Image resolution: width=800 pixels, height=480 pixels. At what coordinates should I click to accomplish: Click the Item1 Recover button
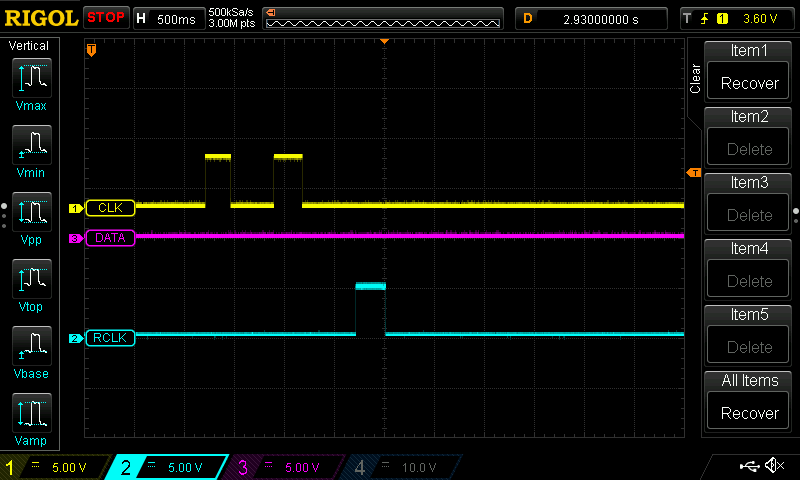coord(749,83)
